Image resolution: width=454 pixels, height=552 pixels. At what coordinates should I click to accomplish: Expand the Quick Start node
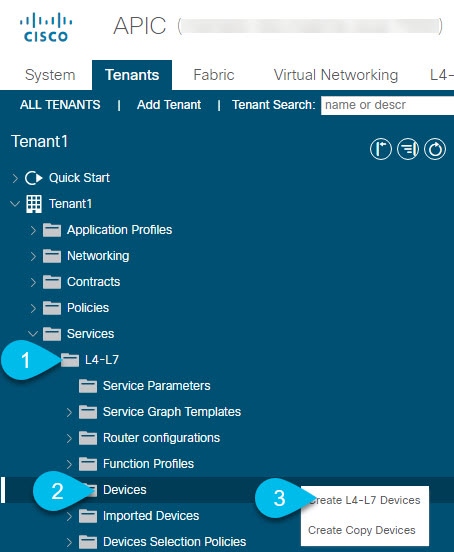coord(15,178)
